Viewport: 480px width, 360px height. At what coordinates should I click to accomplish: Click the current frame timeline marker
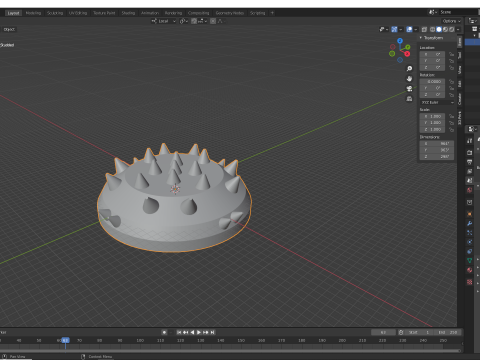pos(65,340)
